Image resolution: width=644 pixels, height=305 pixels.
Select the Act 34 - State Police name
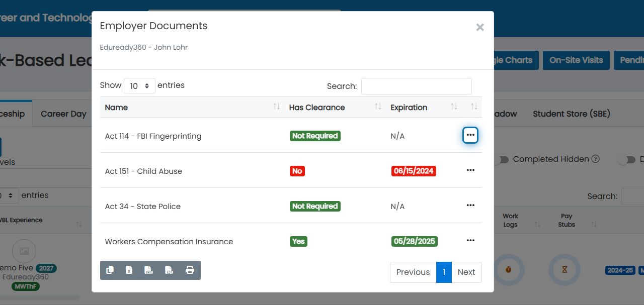(x=142, y=207)
